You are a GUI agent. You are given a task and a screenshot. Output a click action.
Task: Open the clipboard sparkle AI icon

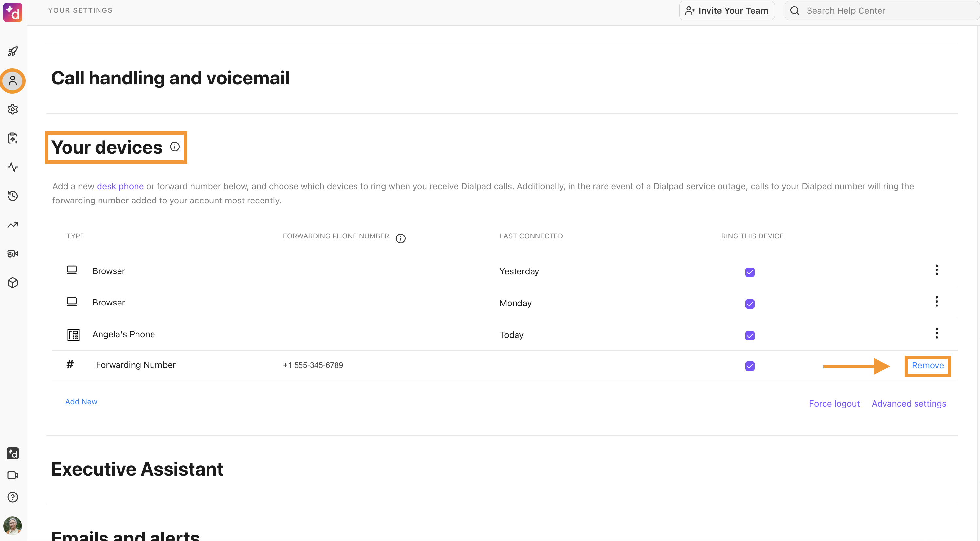tap(12, 138)
